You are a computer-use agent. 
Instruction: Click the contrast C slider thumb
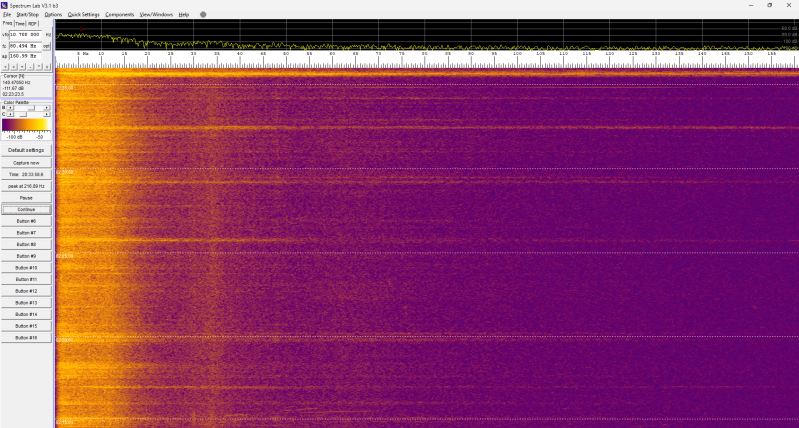(x=23, y=114)
